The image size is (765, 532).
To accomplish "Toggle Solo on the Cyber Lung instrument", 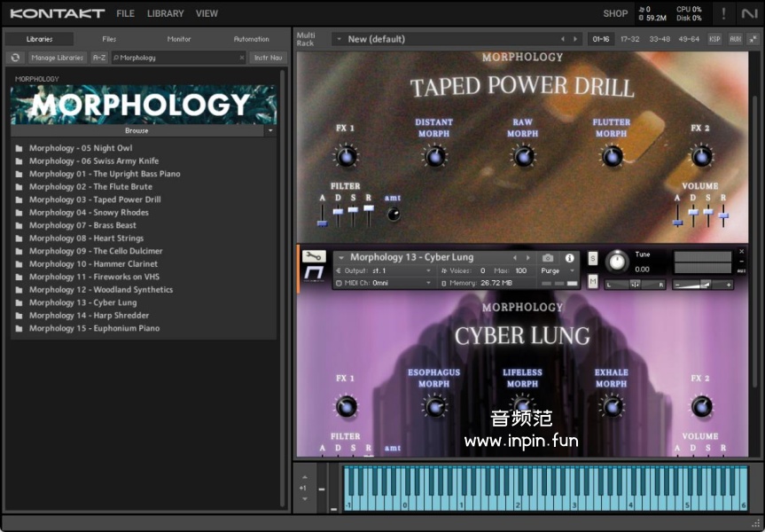I will click(x=593, y=258).
